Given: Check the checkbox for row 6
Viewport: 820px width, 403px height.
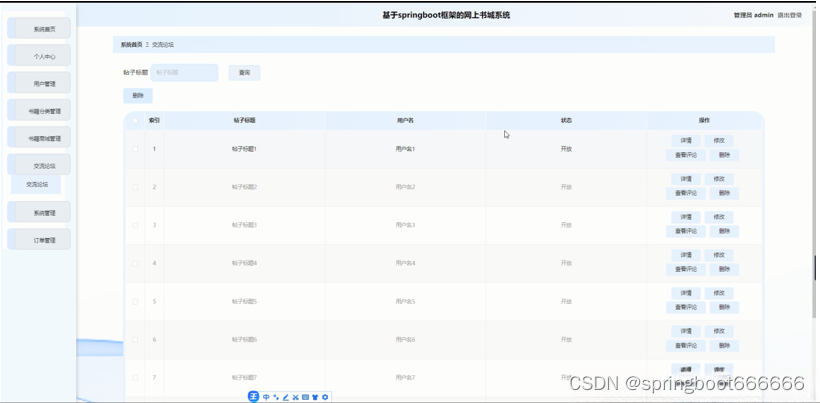Looking at the screenshot, I should [x=135, y=340].
